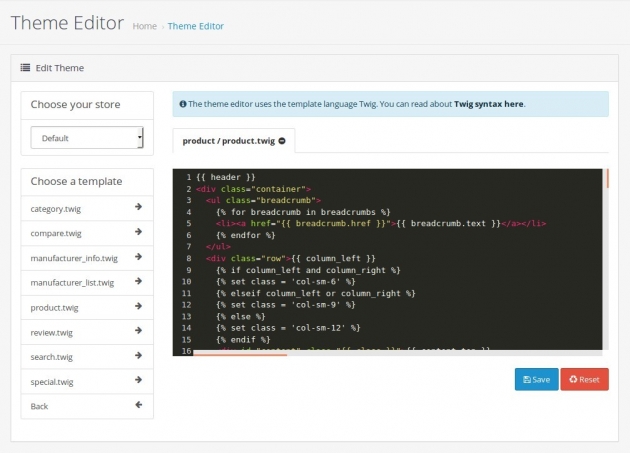Click the arrow icon beside search.twig
Screen dimensions: 630x453
coord(138,355)
